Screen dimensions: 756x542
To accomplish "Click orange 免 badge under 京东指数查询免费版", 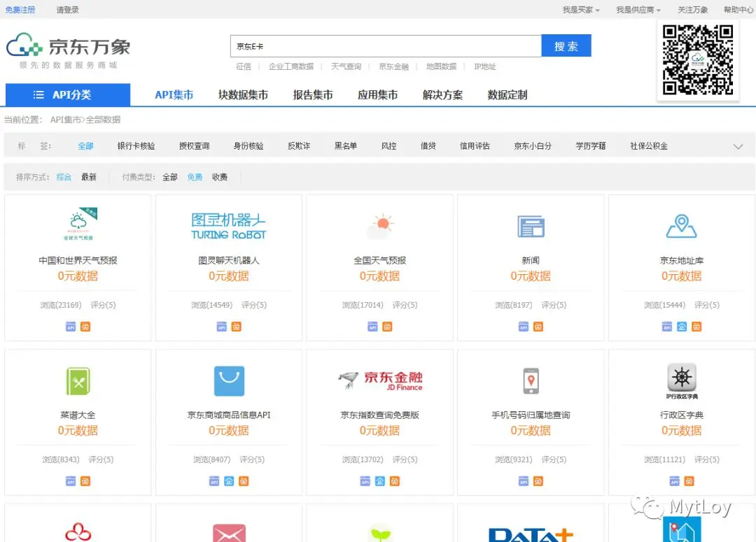I will pyautogui.click(x=395, y=481).
